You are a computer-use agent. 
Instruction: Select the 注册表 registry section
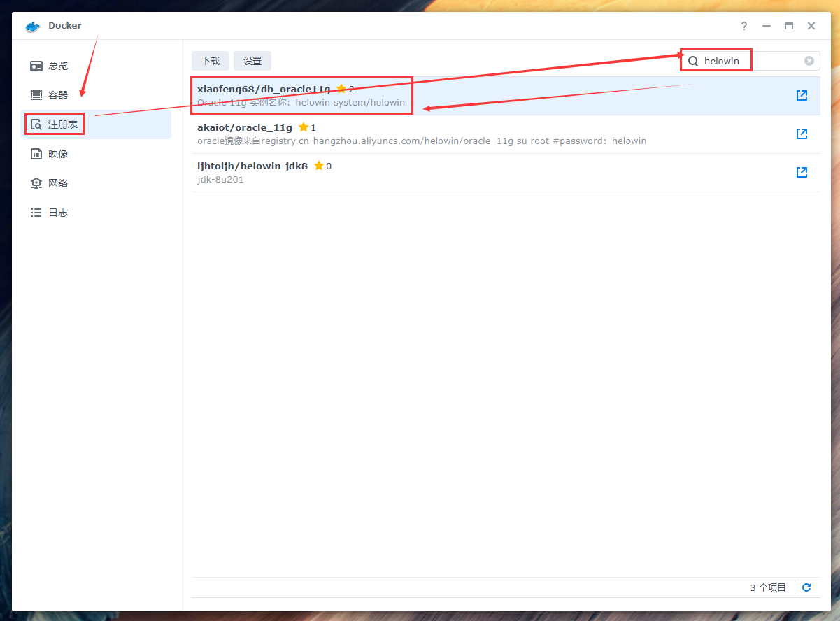coord(62,124)
